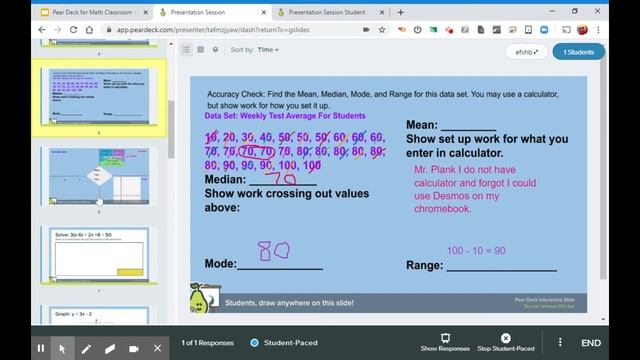The height and width of the screenshot is (360, 640).
Task: Close the Pear Deck for Math Classroom tab
Action: pyautogui.click(x=146, y=12)
